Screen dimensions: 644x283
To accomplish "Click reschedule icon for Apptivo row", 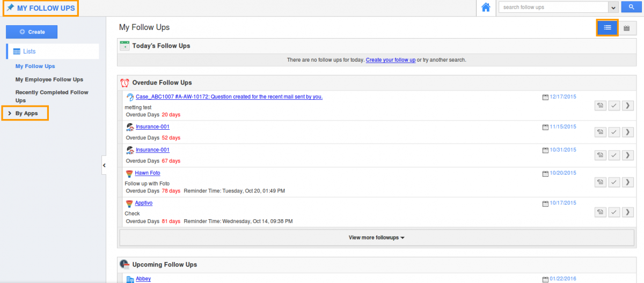I will pos(601,212).
